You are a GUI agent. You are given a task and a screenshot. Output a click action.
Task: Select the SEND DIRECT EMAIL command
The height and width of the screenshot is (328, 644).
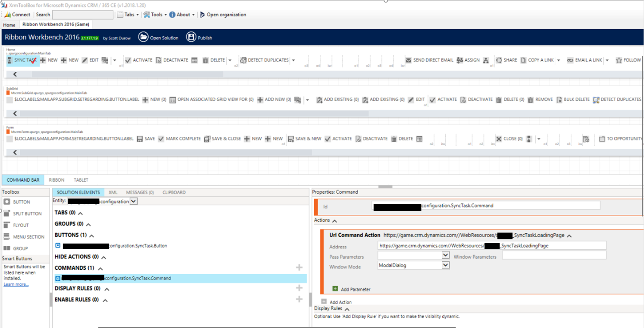point(429,60)
